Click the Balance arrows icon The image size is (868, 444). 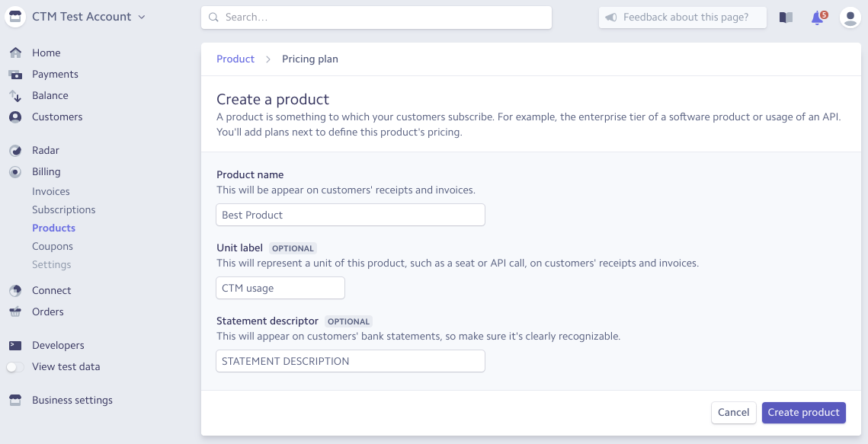pos(15,95)
